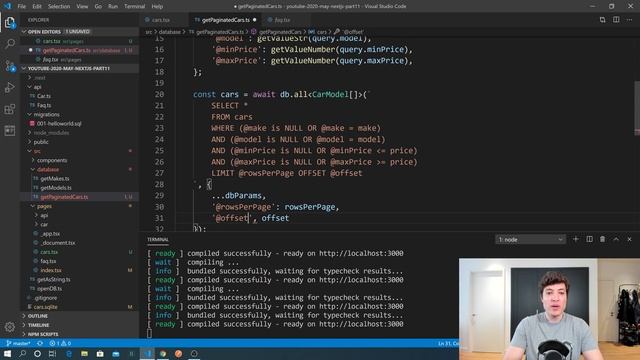This screenshot has height=360, width=640.
Task: Kill terminal with trash icon
Action: (x=602, y=239)
